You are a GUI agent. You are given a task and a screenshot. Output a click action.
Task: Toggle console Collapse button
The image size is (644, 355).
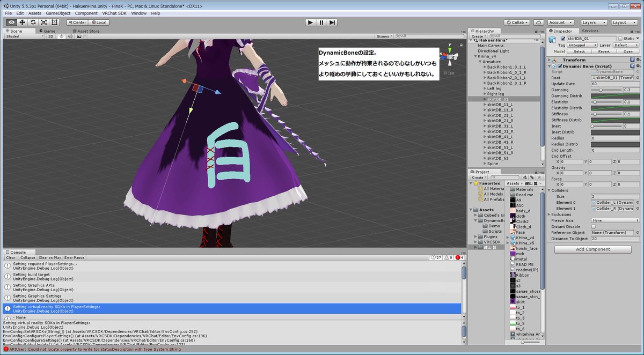point(28,257)
